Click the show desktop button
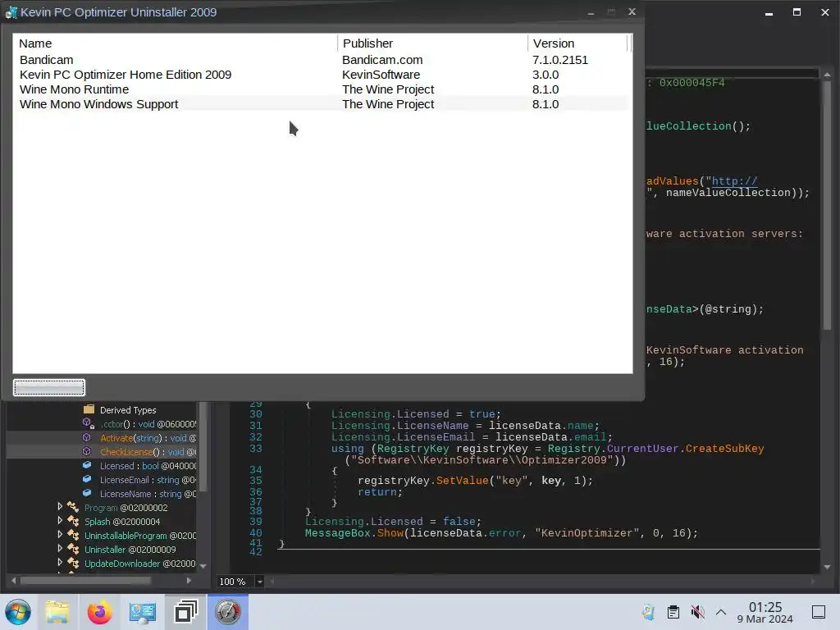The height and width of the screenshot is (630, 840). pyautogui.click(x=819, y=612)
